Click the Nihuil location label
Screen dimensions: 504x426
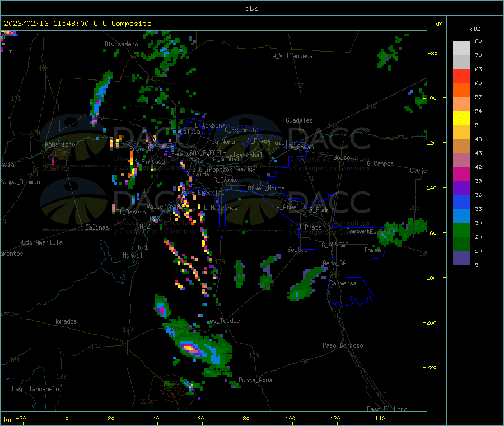132,255
